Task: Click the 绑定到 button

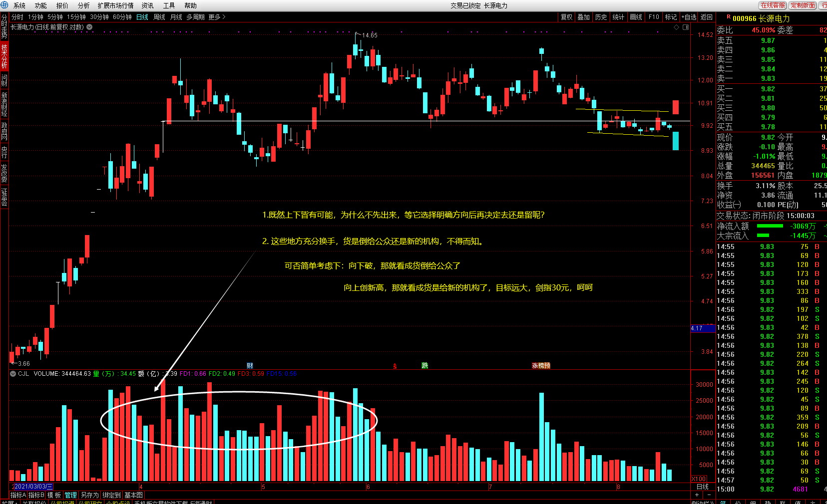Action: [x=112, y=495]
